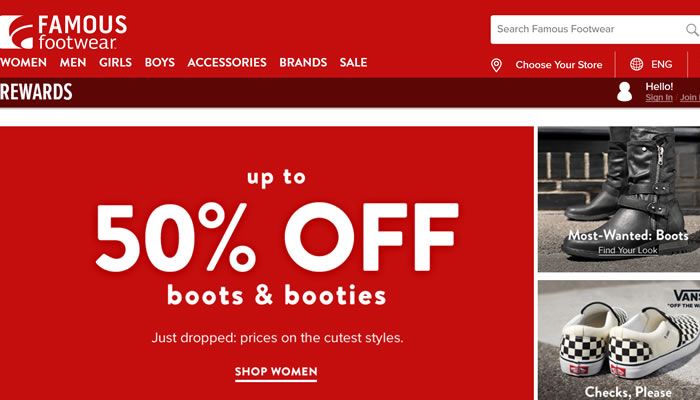Open the Women menu
700x400 pixels.
pos(23,62)
